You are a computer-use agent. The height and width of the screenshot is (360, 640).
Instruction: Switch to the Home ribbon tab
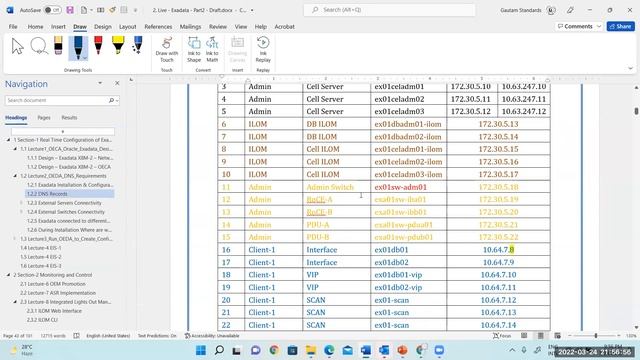36,27
